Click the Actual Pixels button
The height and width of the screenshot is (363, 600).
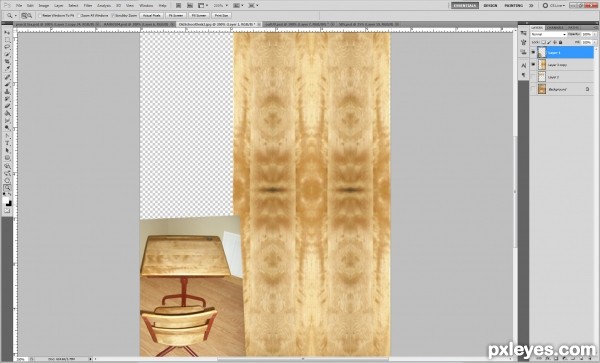152,16
